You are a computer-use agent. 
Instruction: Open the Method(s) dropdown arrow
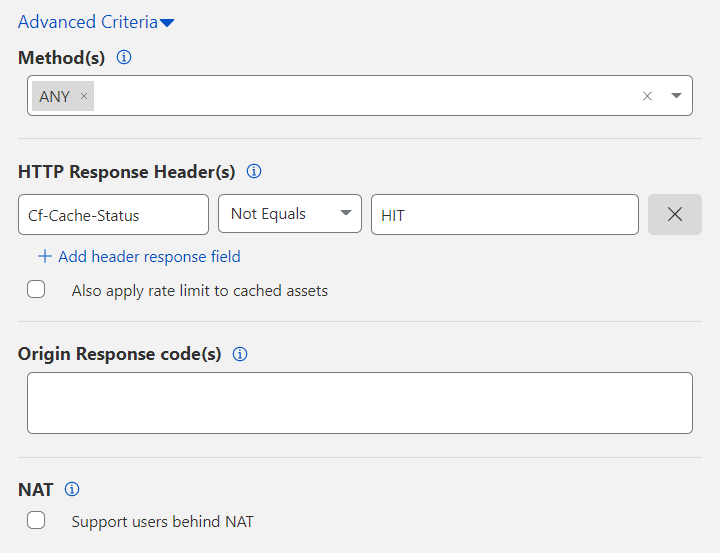tap(676, 96)
